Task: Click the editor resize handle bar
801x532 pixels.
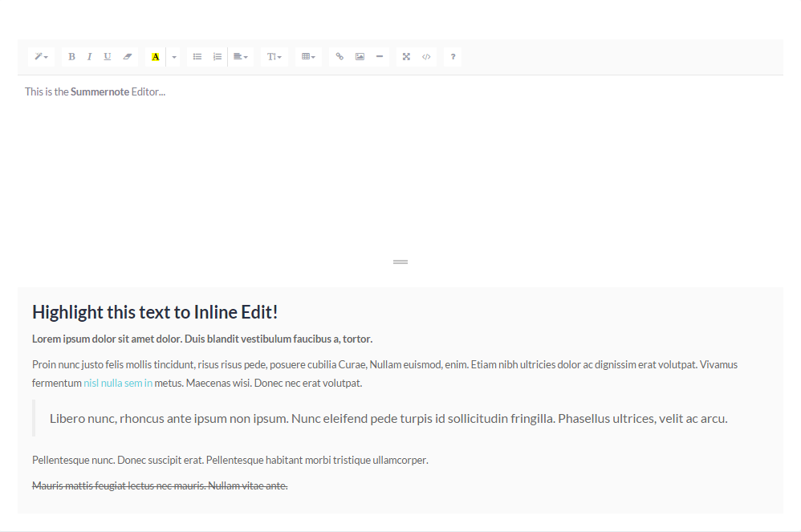Action: click(400, 262)
